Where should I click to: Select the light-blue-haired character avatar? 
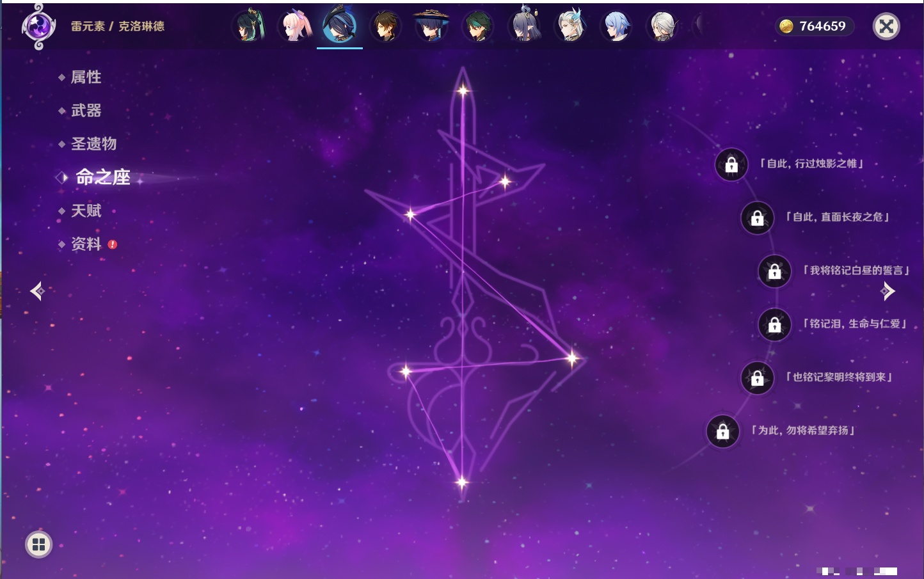click(x=616, y=26)
